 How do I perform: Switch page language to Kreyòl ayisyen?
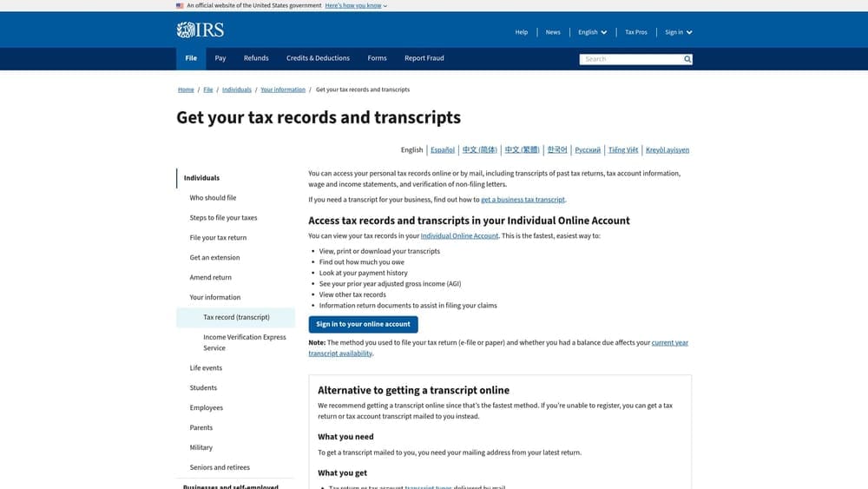pyautogui.click(x=667, y=150)
